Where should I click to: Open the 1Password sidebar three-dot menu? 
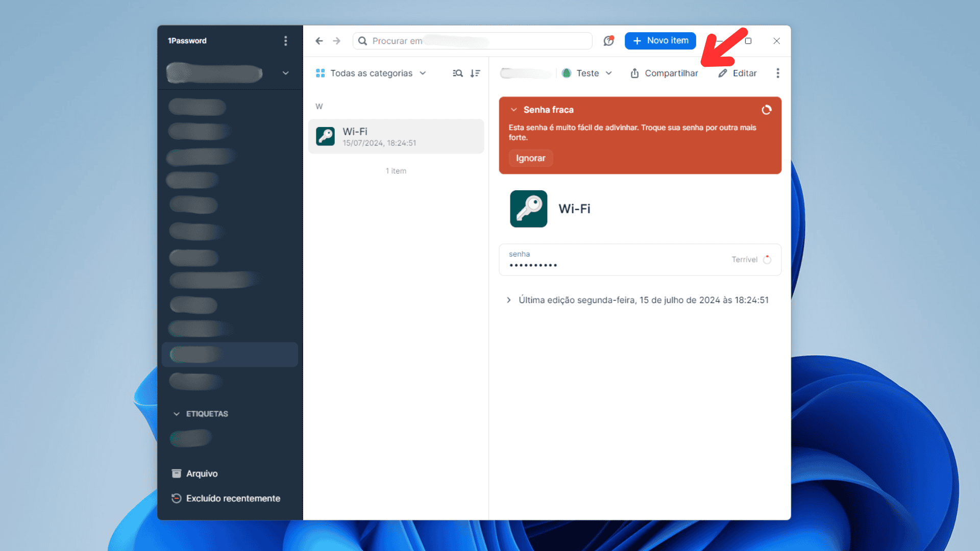pos(285,41)
